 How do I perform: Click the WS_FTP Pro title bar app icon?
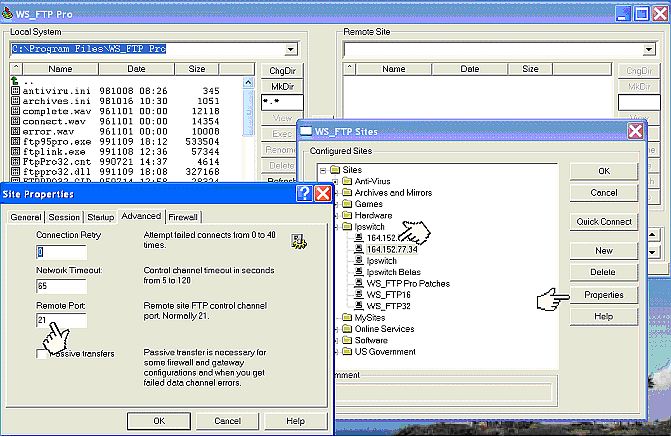click(x=7, y=14)
